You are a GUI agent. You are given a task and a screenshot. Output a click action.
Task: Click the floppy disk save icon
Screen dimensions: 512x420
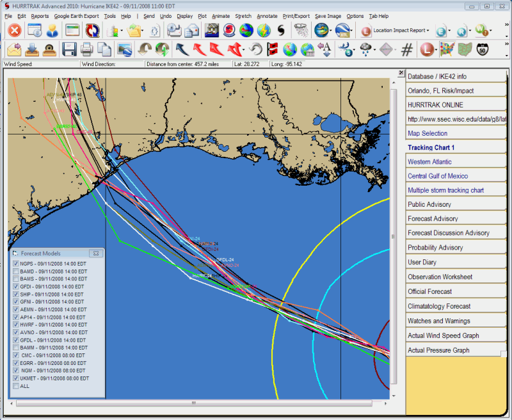[x=69, y=49]
